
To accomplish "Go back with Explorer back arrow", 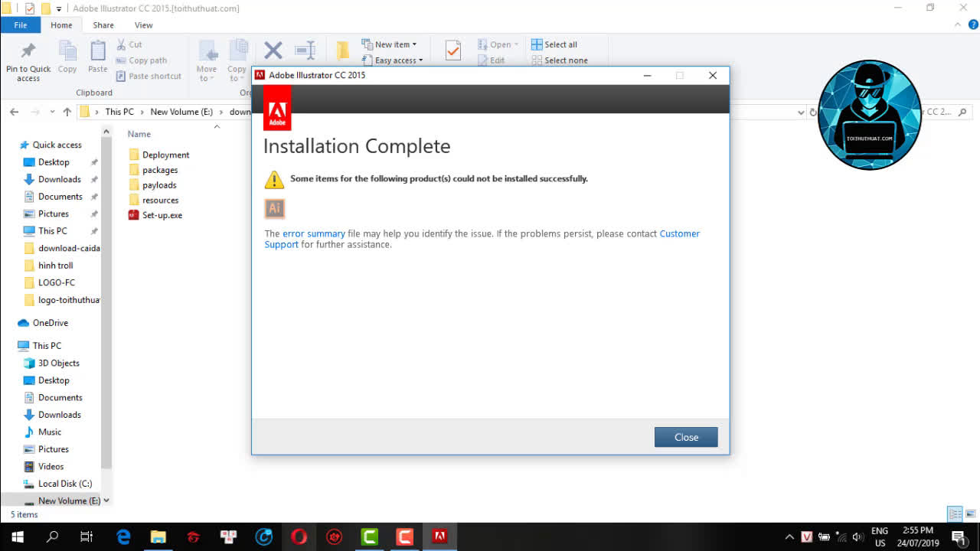I will tap(14, 112).
